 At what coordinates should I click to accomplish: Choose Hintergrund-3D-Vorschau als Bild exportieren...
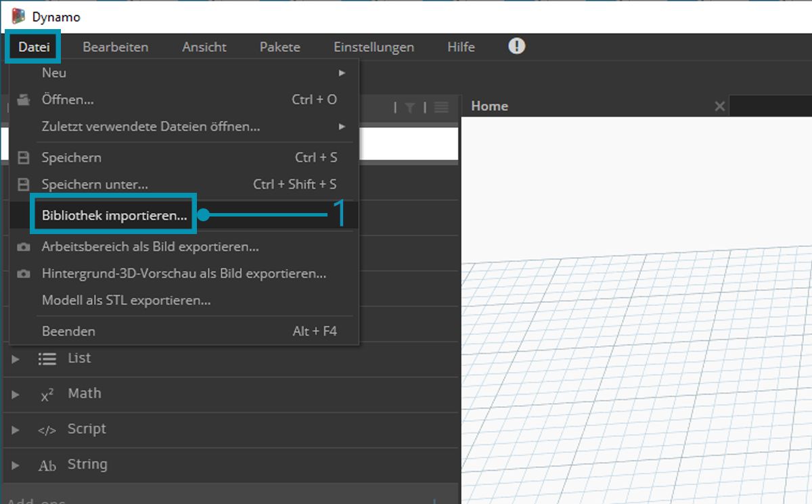click(184, 274)
